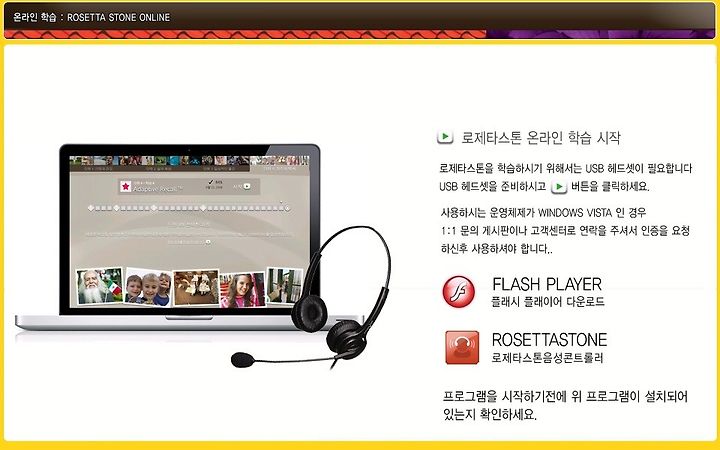The width and height of the screenshot is (720, 450).
Task: Click the 온라인 학습 : ROSETTA STONE ONLINE title
Action: click(91, 17)
